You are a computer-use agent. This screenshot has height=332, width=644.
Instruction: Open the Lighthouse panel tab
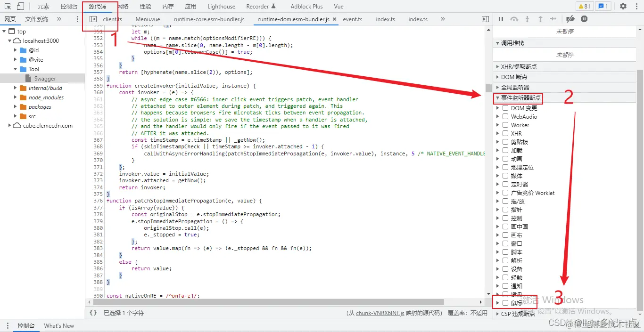coord(221,7)
